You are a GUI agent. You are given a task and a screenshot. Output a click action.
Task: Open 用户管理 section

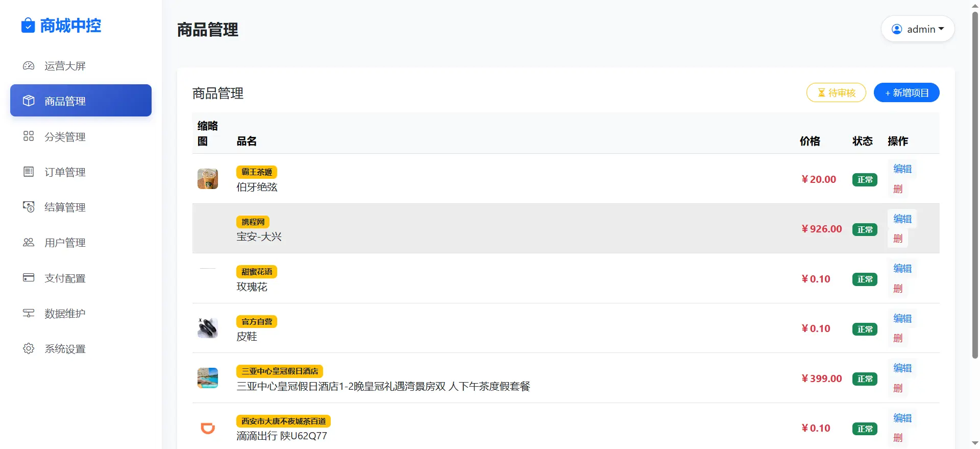click(x=81, y=242)
